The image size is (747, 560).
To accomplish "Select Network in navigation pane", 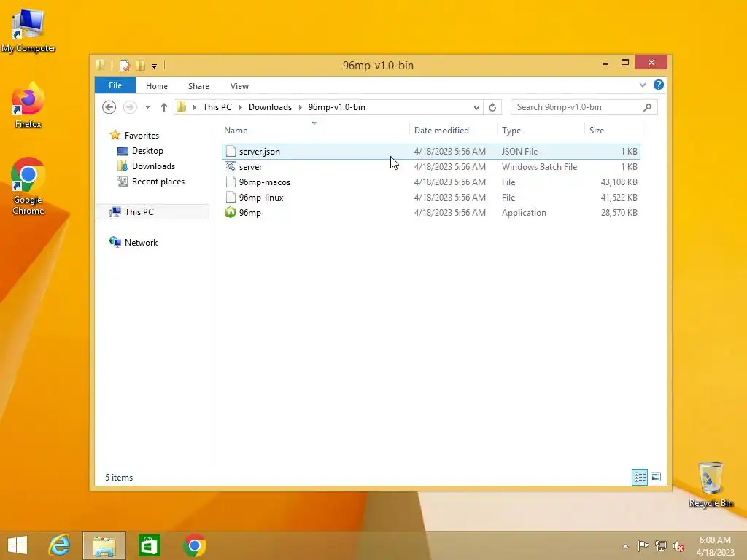I will tap(141, 242).
